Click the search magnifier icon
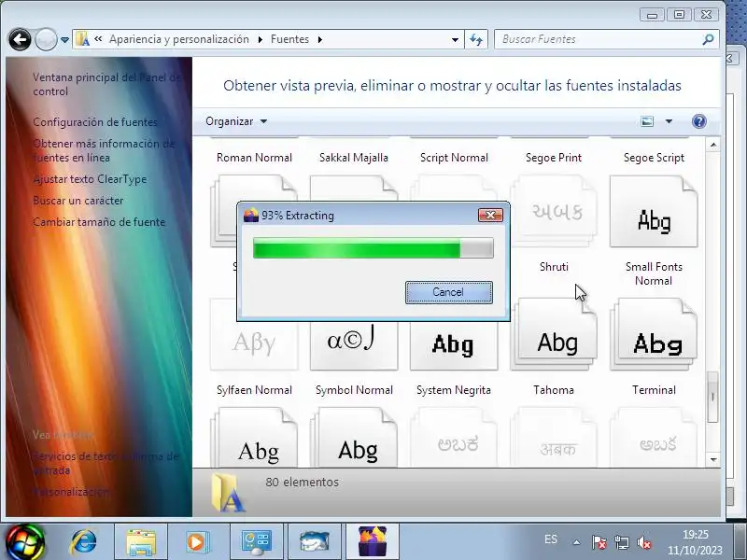 click(x=709, y=39)
